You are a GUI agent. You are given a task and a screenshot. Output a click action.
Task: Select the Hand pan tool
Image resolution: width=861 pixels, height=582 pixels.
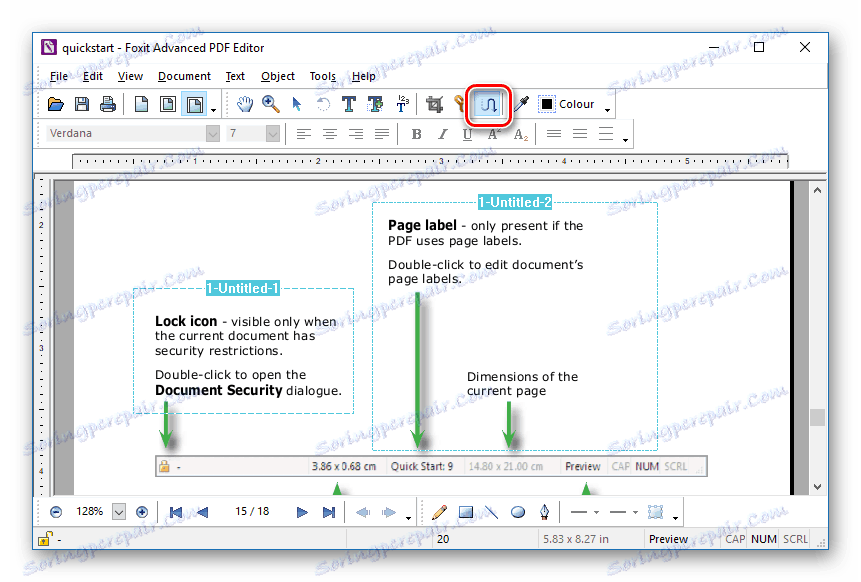(x=244, y=104)
